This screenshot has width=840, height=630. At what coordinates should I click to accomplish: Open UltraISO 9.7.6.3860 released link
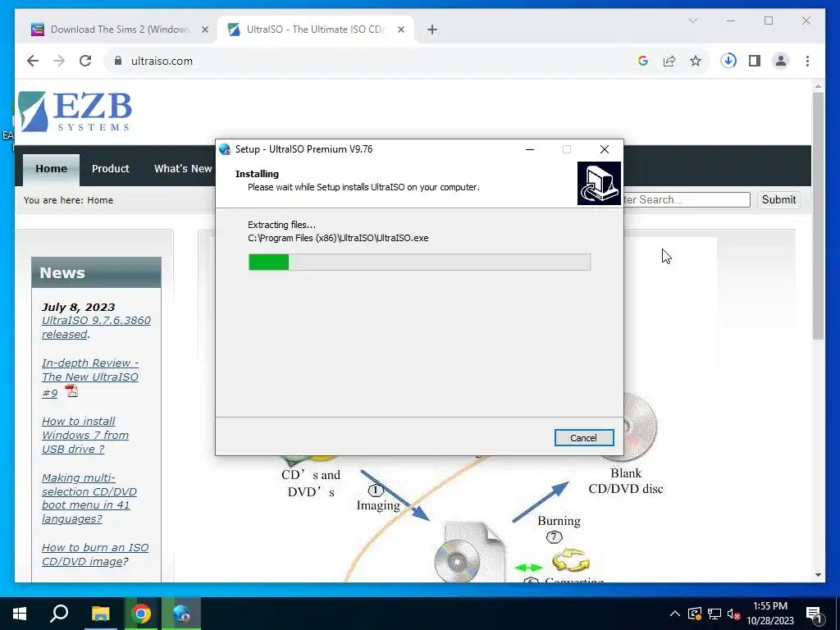[x=96, y=327]
